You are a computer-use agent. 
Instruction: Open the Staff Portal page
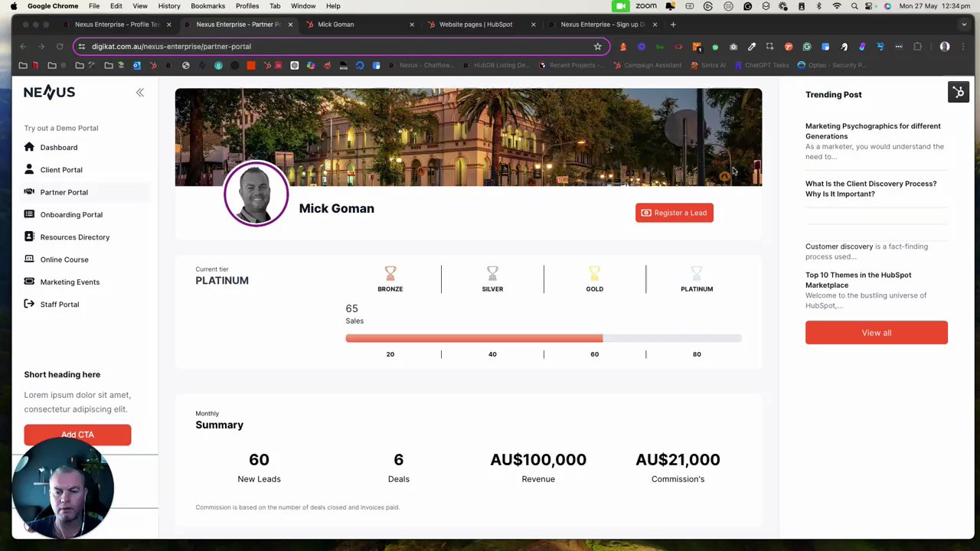[60, 305]
